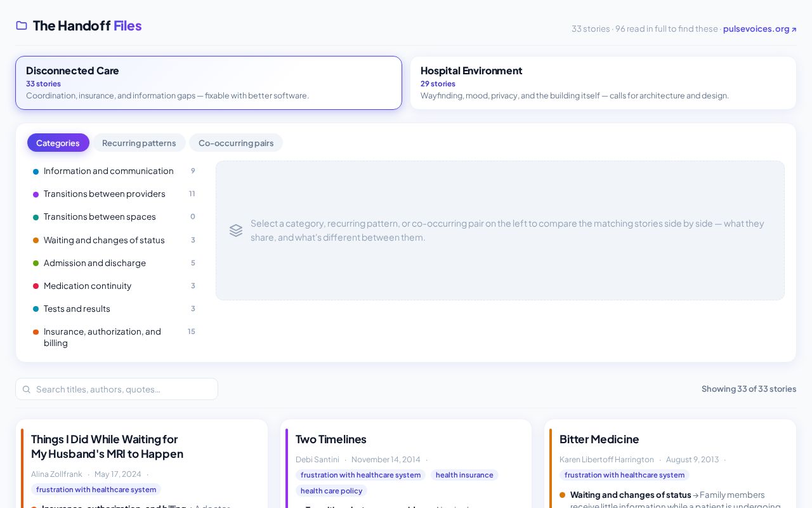Click the date November 14, 2014
This screenshot has height=508, width=812.
pyautogui.click(x=386, y=460)
